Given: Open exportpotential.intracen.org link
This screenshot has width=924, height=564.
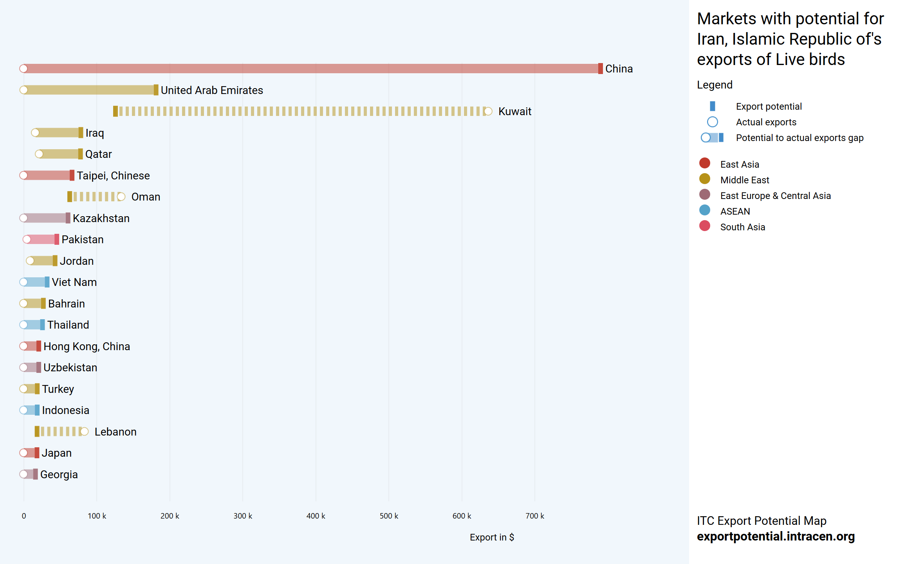Looking at the screenshot, I should click(x=775, y=536).
